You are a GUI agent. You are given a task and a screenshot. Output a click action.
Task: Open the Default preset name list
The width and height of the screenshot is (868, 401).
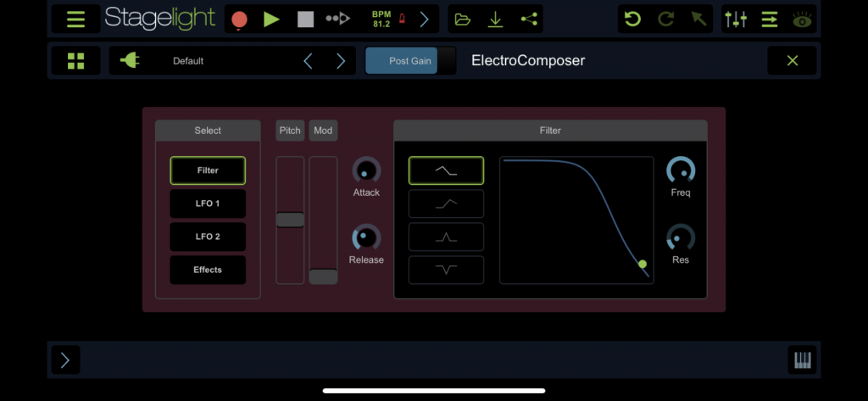pos(188,61)
